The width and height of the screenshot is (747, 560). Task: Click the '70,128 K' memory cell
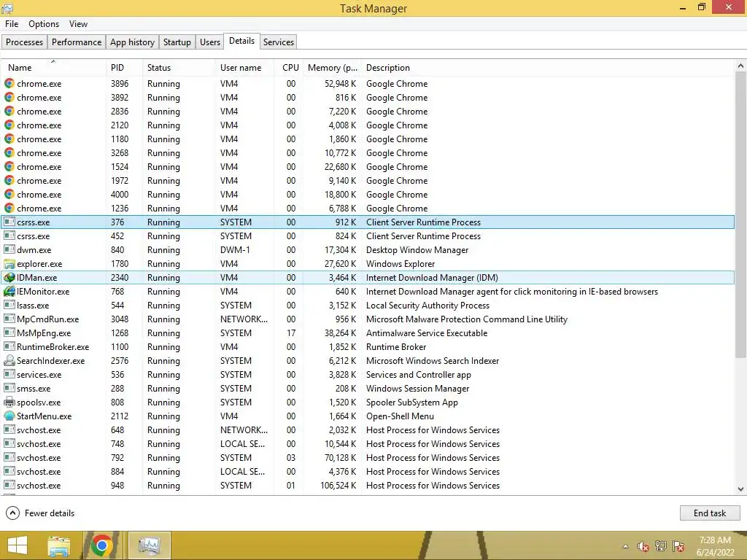point(341,458)
